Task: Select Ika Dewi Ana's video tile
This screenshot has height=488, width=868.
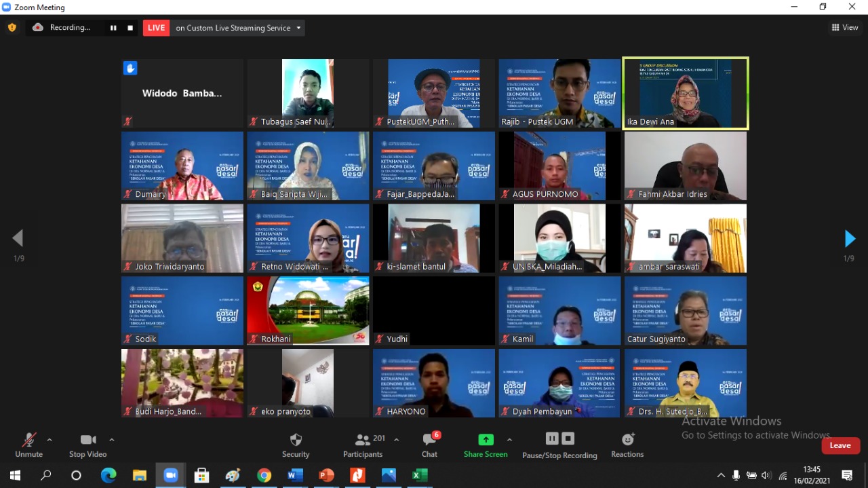Action: tap(685, 93)
